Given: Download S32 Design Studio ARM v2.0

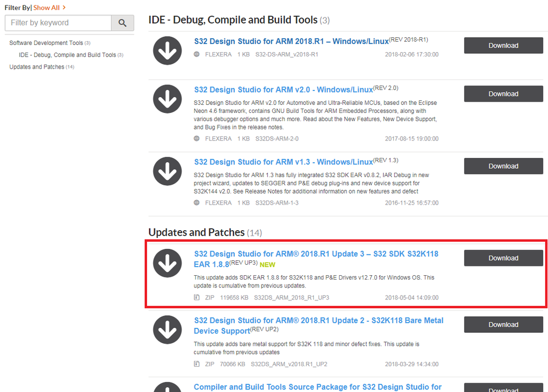Looking at the screenshot, I should coord(503,94).
